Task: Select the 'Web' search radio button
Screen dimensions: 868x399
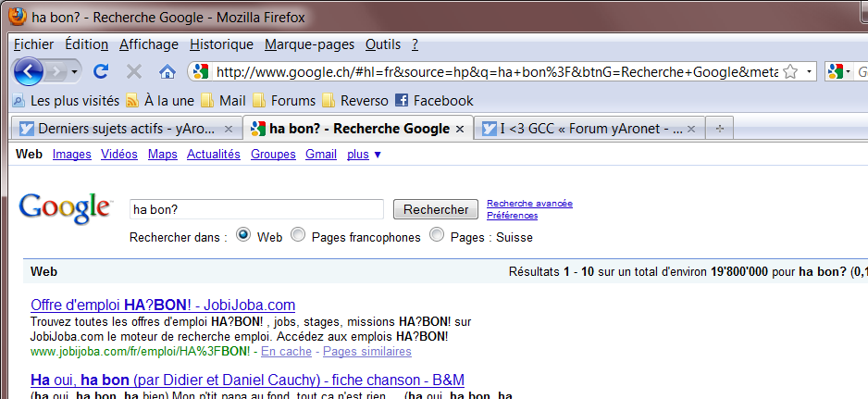Action: tap(244, 235)
